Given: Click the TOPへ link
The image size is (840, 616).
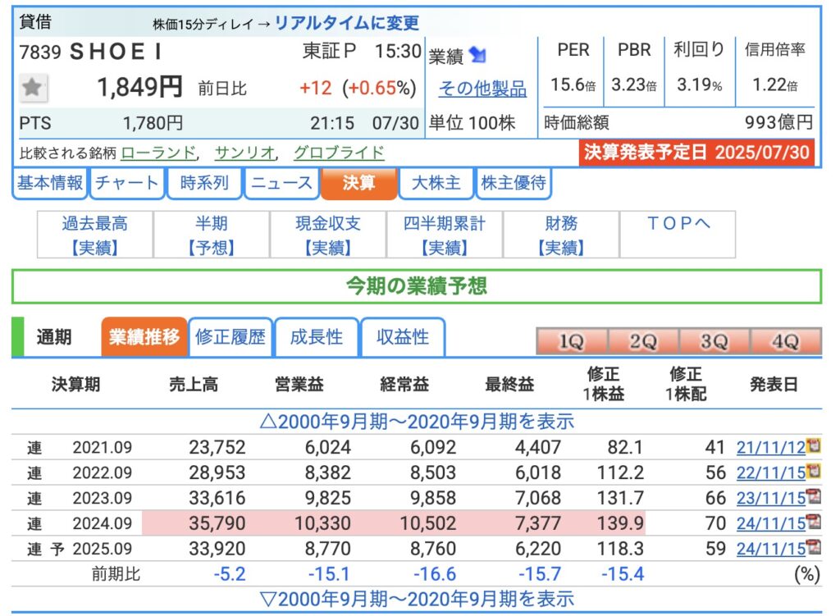Looking at the screenshot, I should pyautogui.click(x=678, y=223).
